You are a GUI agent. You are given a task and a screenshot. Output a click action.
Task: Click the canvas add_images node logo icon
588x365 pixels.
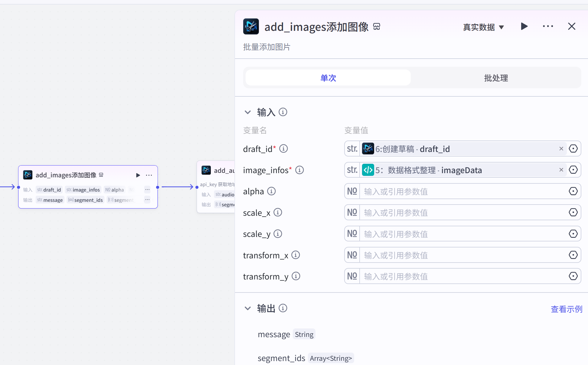[x=28, y=175]
